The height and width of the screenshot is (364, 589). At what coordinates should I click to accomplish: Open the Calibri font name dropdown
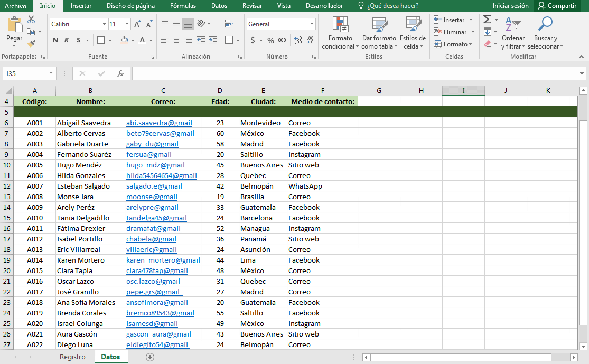click(x=104, y=24)
